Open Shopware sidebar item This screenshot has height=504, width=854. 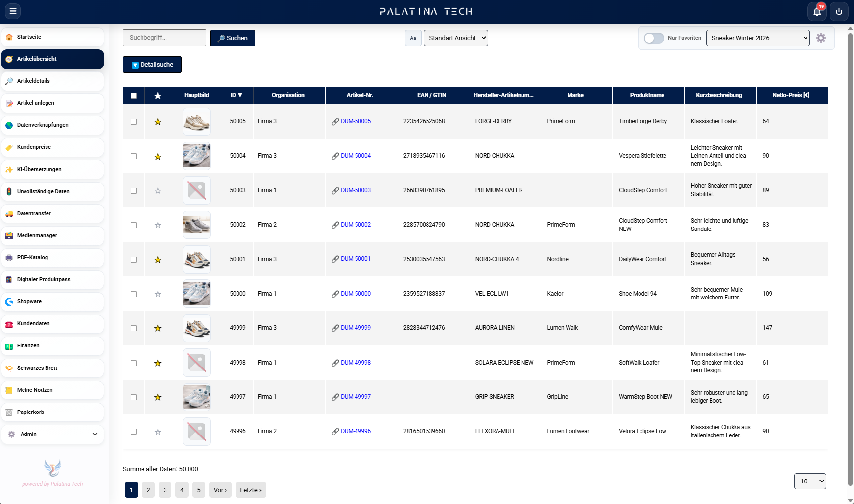52,302
